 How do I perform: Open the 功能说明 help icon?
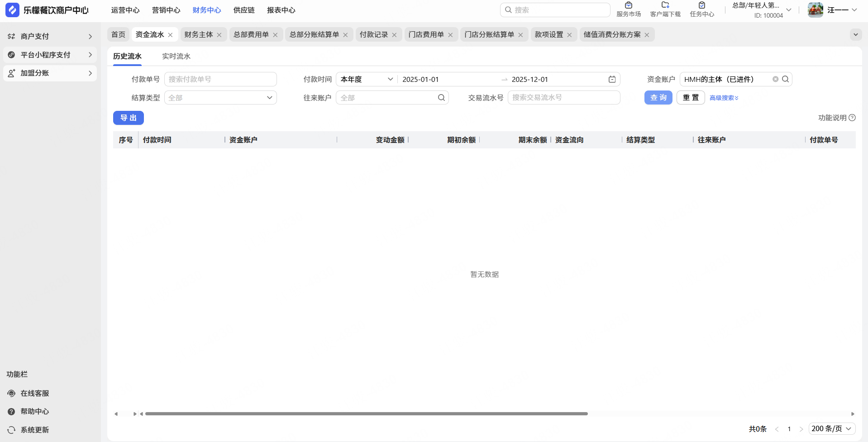pos(852,118)
